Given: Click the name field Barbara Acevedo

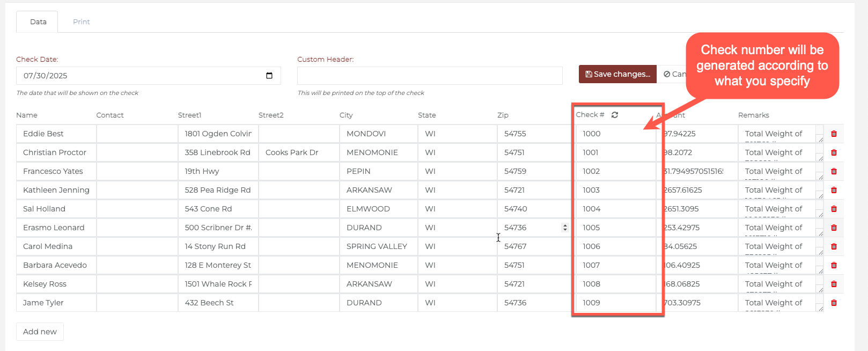Looking at the screenshot, I should coord(56,265).
